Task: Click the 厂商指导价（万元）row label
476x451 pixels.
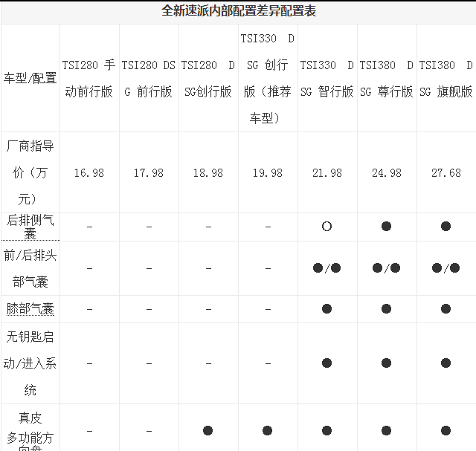Action: point(30,172)
